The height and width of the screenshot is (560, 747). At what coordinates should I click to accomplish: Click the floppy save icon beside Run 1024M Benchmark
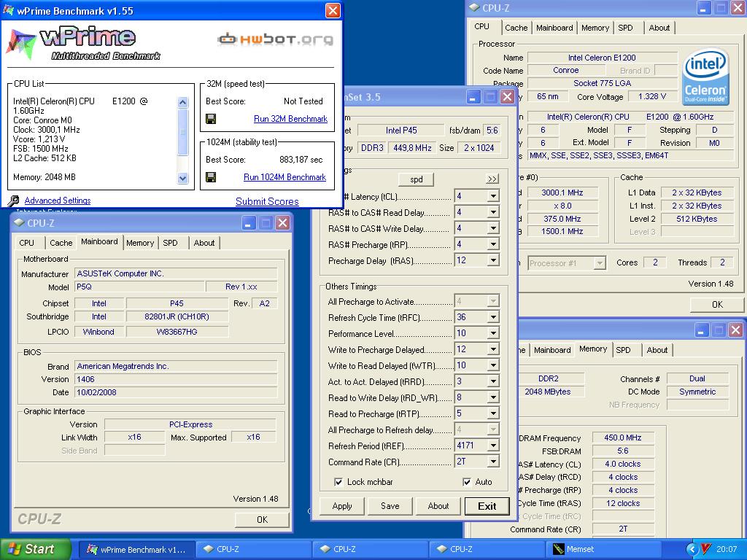point(211,177)
